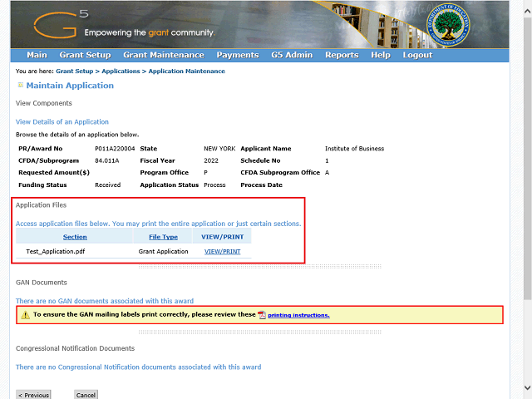The width and height of the screenshot is (532, 399).
Task: Open the Payments menu
Action: coord(238,55)
